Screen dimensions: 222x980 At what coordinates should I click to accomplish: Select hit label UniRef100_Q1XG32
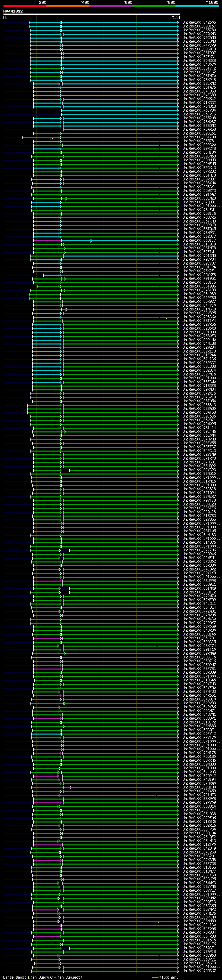tap(199, 103)
